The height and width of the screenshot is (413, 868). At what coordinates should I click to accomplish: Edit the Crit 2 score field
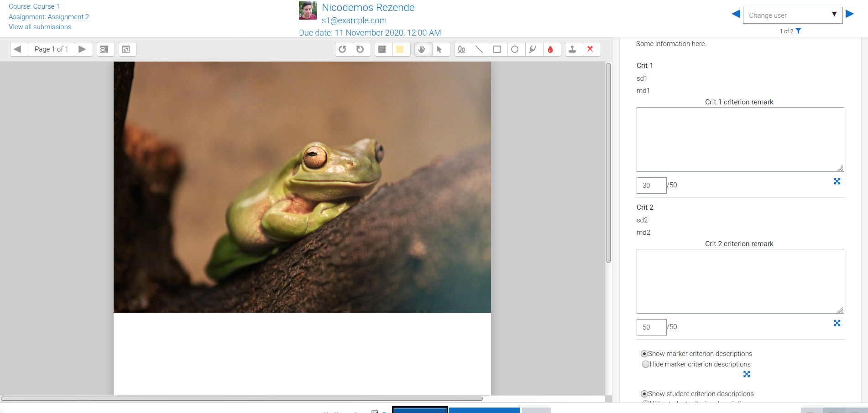coord(652,327)
